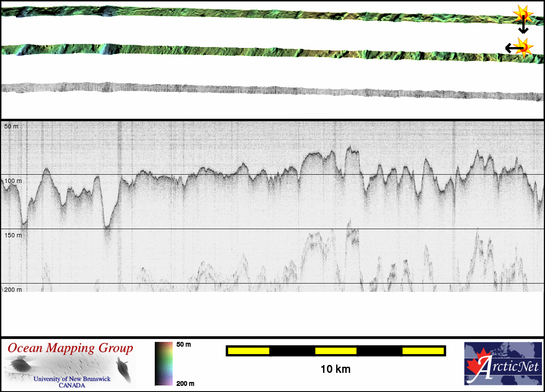Viewport: 545px width, 392px height.
Task: Click the grayscale backscatter strip
Action: (x=270, y=90)
